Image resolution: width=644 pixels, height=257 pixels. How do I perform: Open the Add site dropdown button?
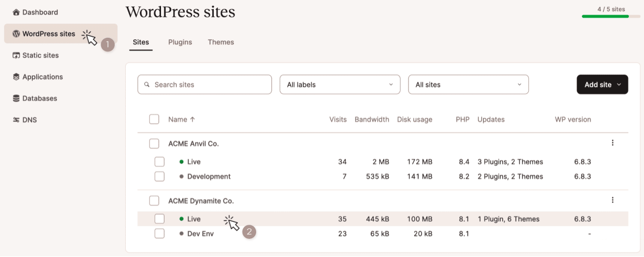pos(602,85)
